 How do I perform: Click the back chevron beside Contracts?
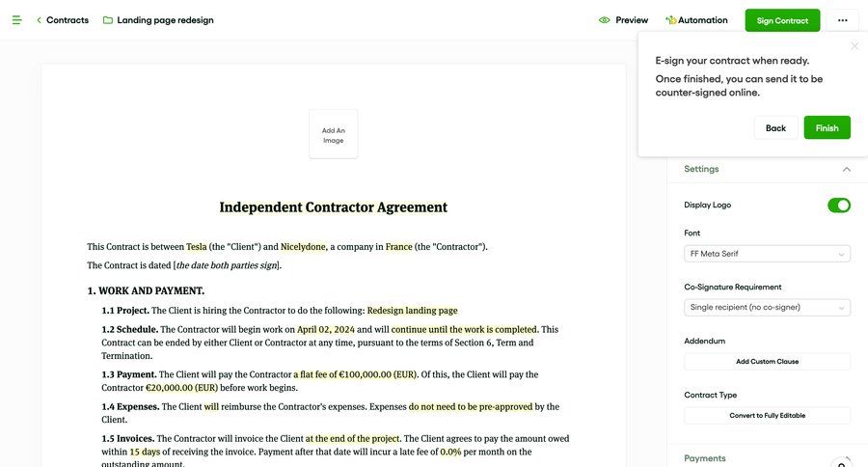pyautogui.click(x=39, y=20)
